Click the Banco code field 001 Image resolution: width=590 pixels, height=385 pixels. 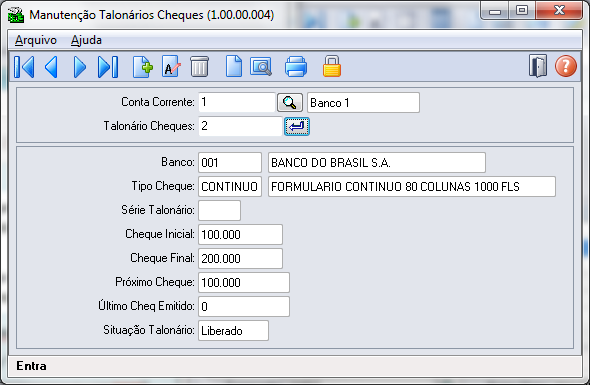coord(230,163)
